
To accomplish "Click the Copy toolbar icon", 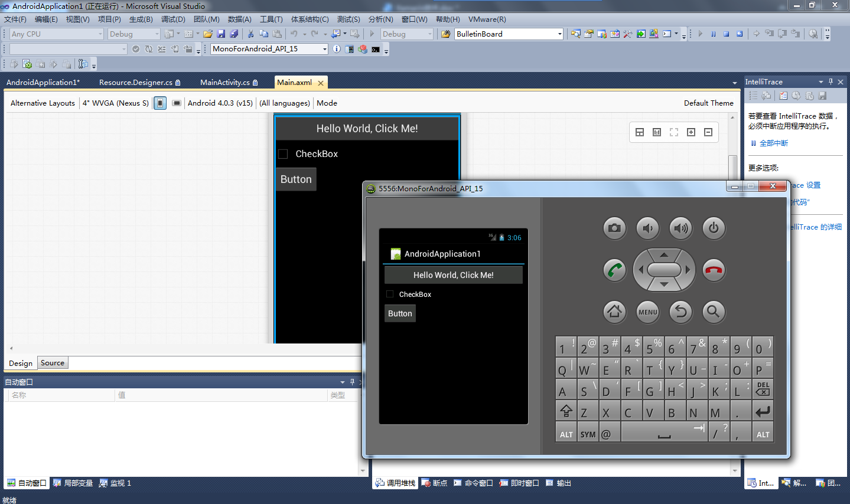I will [x=263, y=34].
